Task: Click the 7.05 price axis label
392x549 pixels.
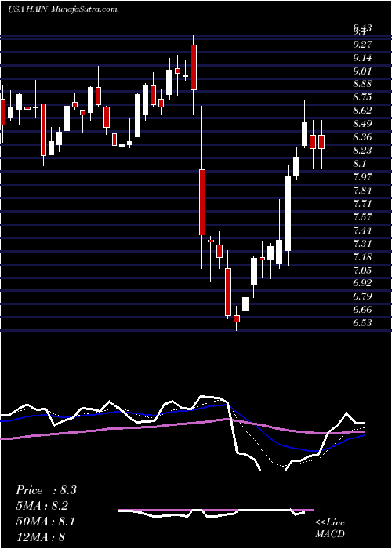Action: (362, 270)
